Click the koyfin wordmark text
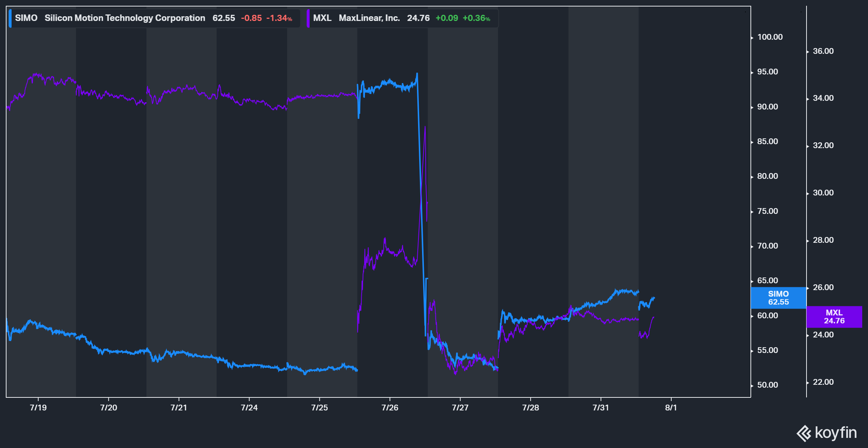The image size is (868, 448). point(835,432)
